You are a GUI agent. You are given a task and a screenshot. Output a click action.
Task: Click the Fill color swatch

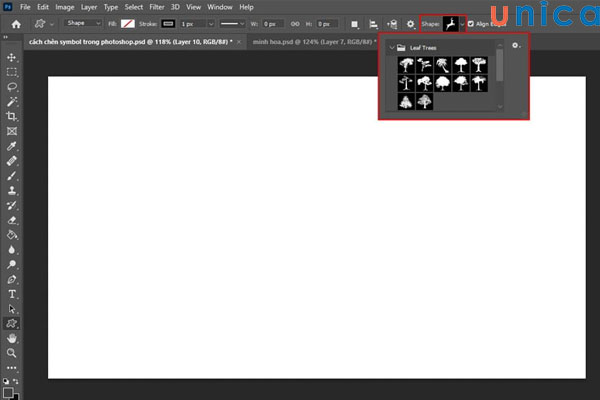click(x=127, y=22)
